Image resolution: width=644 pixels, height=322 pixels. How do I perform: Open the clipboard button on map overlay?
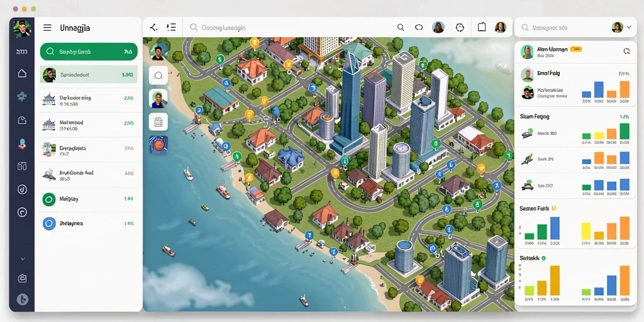pyautogui.click(x=158, y=121)
